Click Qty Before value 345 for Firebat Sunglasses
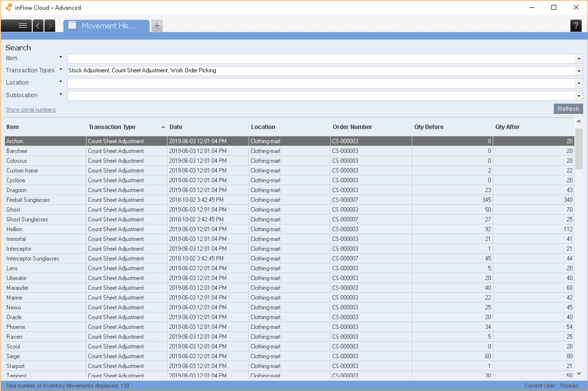588x391 pixels. tap(486, 200)
